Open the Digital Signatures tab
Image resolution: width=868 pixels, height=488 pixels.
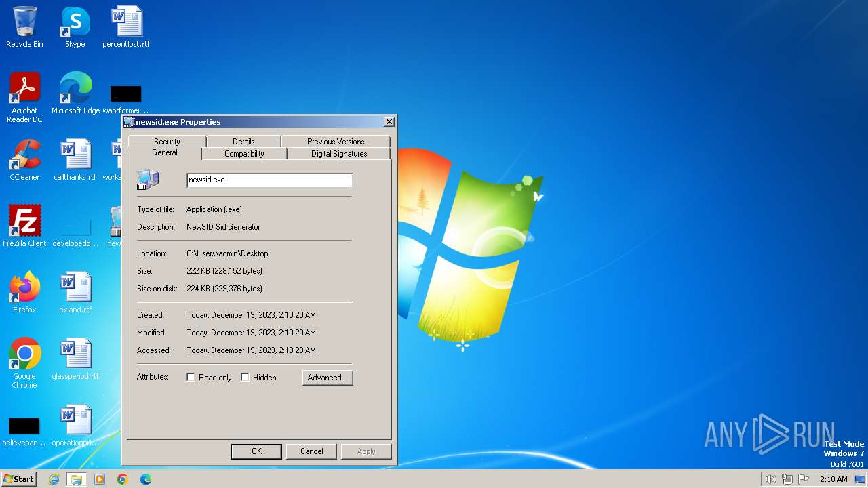point(339,154)
